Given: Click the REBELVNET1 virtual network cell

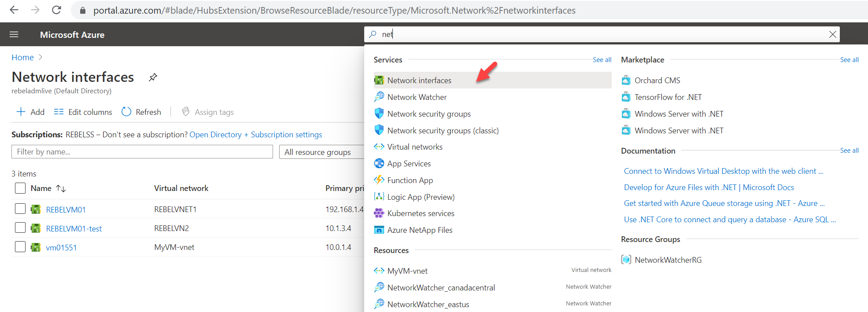Looking at the screenshot, I should [x=175, y=209].
